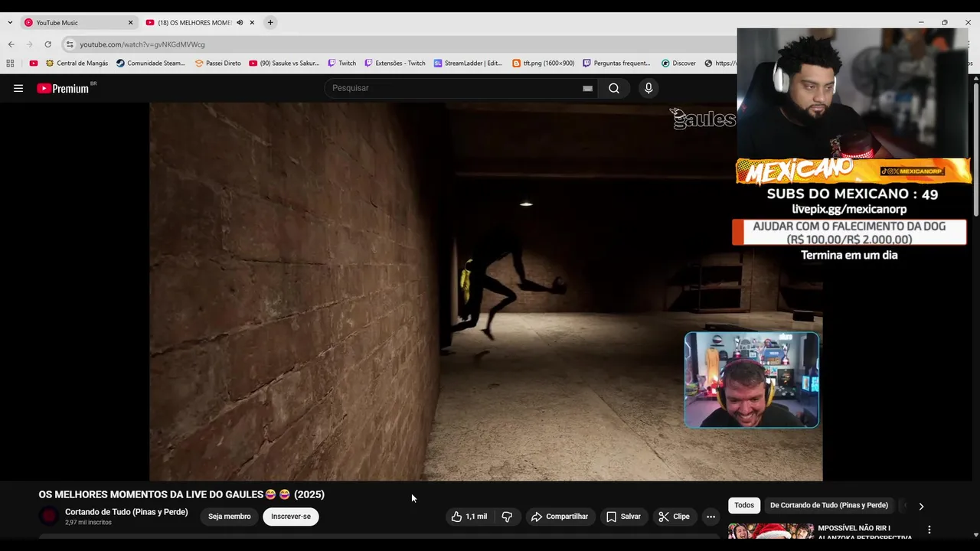The width and height of the screenshot is (980, 551).
Task: Open the channel avatar for Cortando de Tudo
Action: [x=49, y=517]
